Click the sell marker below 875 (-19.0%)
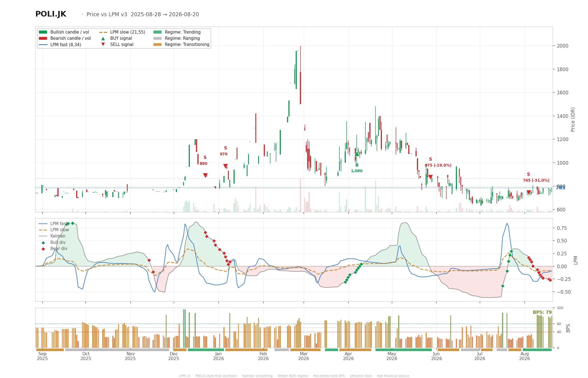 430,177
